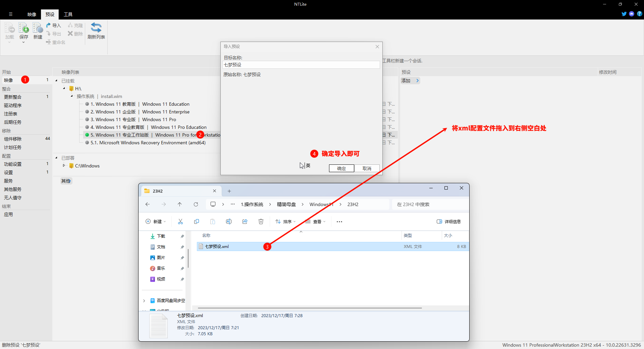The width and height of the screenshot is (644, 349).
Task: Open the Explorer 排序 sort dropdown
Action: point(285,221)
